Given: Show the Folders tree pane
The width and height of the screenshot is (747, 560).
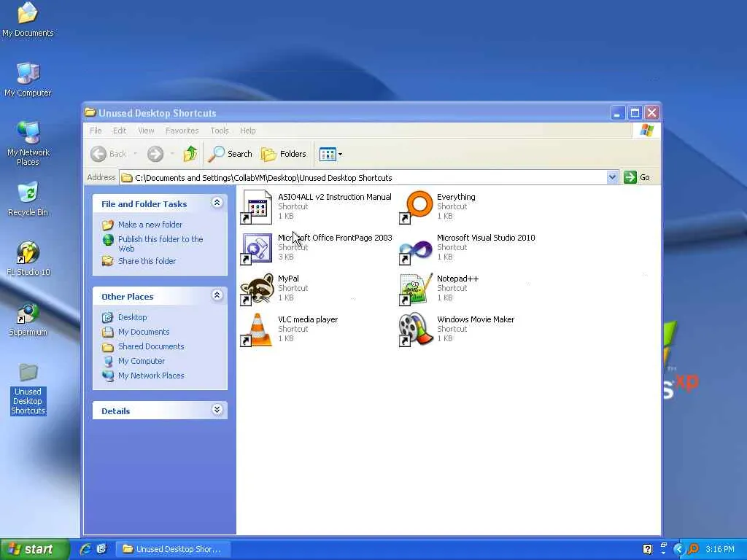Looking at the screenshot, I should [x=284, y=154].
